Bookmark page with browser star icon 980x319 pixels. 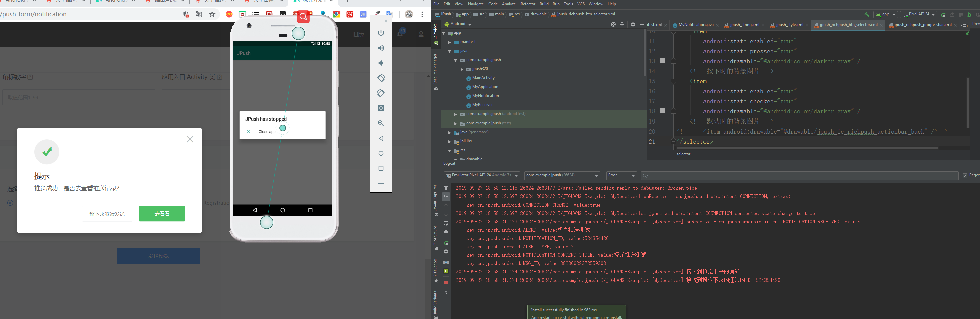[212, 14]
